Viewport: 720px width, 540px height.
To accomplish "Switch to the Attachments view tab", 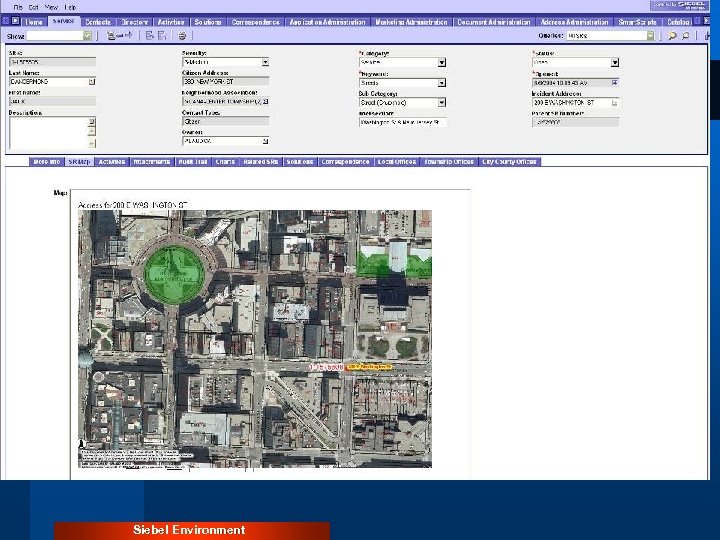I will [152, 162].
